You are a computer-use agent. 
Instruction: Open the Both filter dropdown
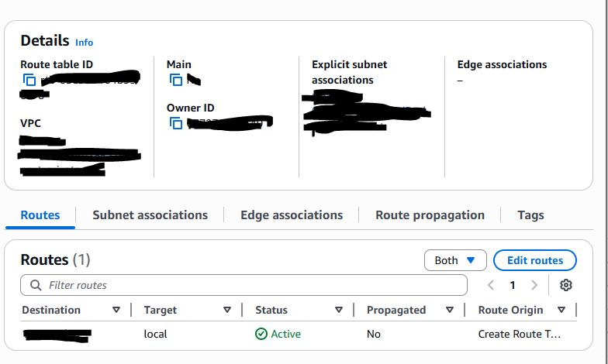pos(455,260)
